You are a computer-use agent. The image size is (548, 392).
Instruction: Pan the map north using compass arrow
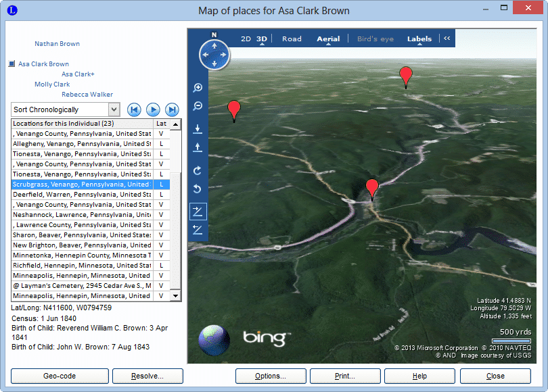click(x=214, y=46)
